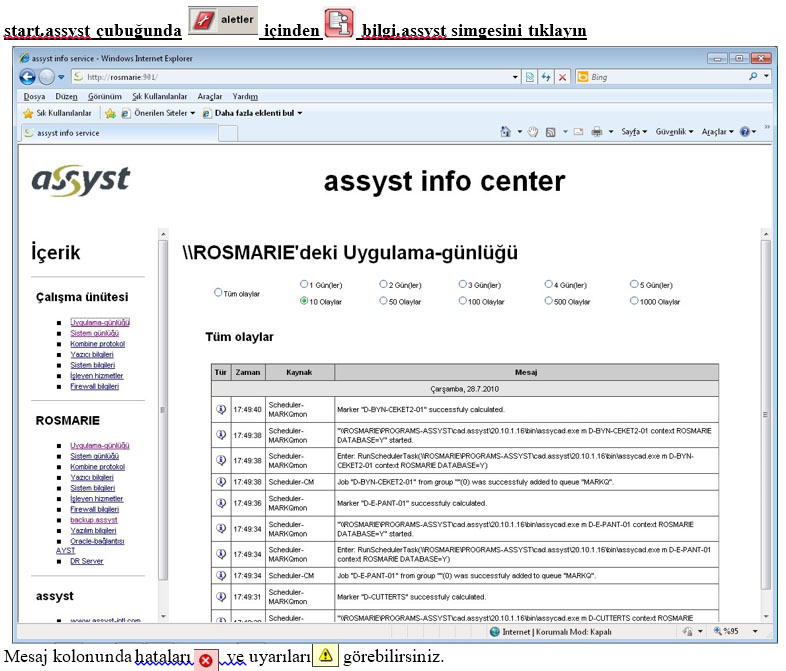The image size is (786, 671).
Task: Open Firewall bilgileri link under Çalışma ünitesi
Action: [x=94, y=386]
